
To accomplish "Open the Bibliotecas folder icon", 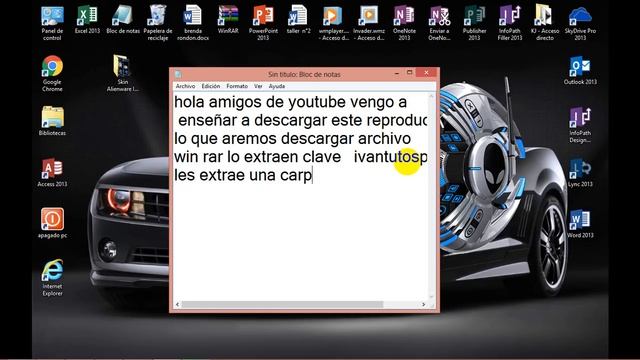I will 52,121.
